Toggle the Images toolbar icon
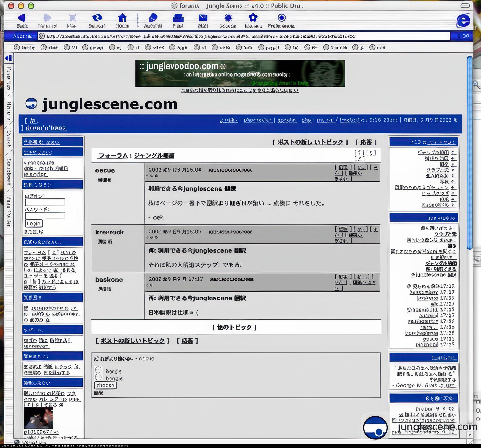The height and width of the screenshot is (448, 481). 253,18
